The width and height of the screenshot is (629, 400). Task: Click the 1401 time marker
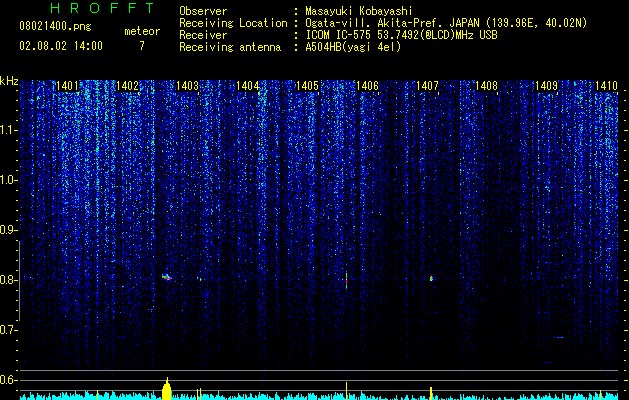[x=67, y=86]
